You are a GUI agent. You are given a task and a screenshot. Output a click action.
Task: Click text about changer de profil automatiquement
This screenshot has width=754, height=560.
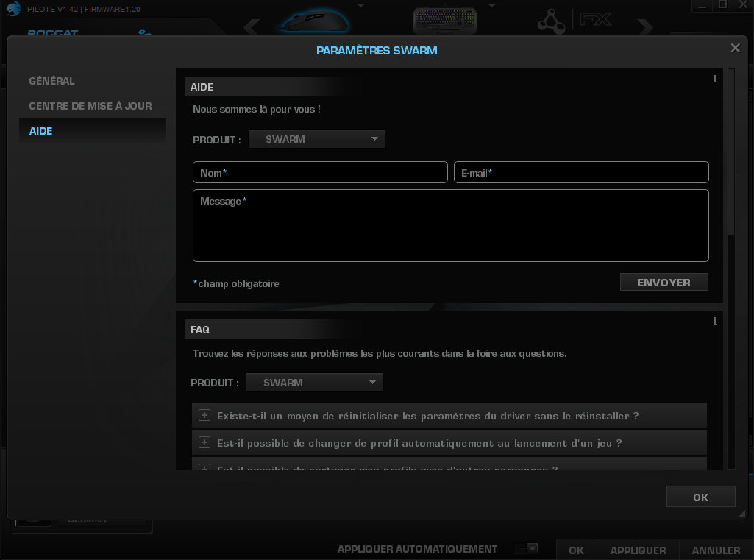419,443
